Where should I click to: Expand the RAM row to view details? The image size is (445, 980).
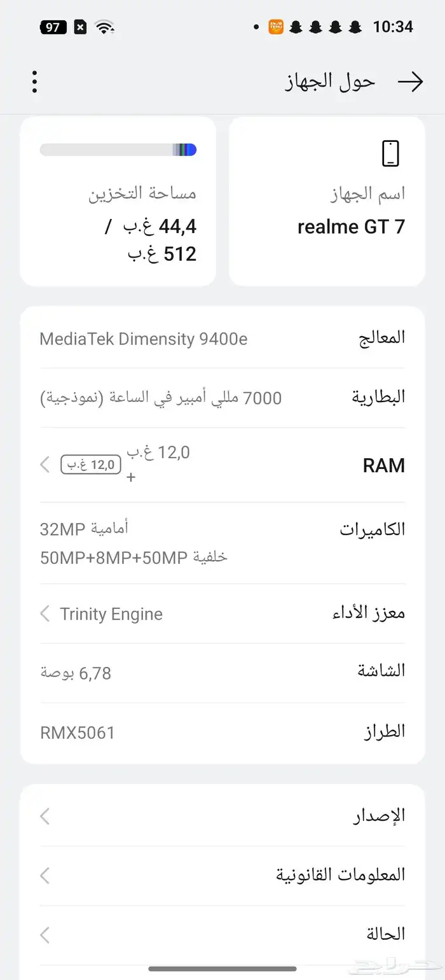[222, 465]
